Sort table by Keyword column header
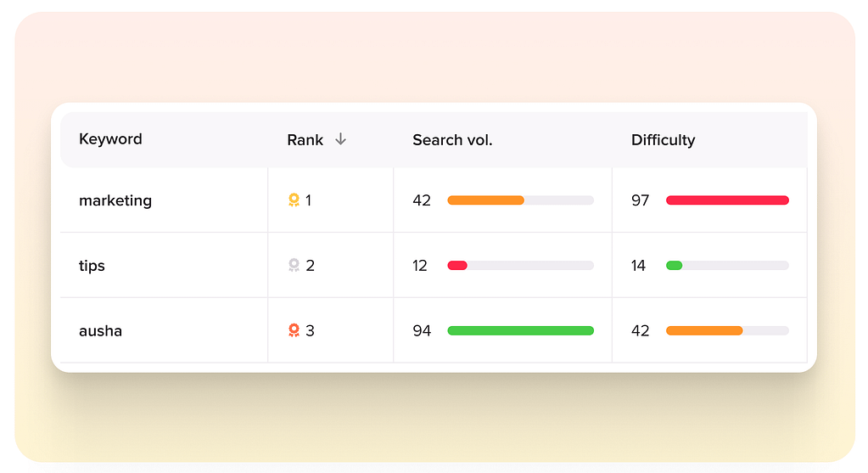Viewport: 868px width, 473px height. click(x=110, y=139)
